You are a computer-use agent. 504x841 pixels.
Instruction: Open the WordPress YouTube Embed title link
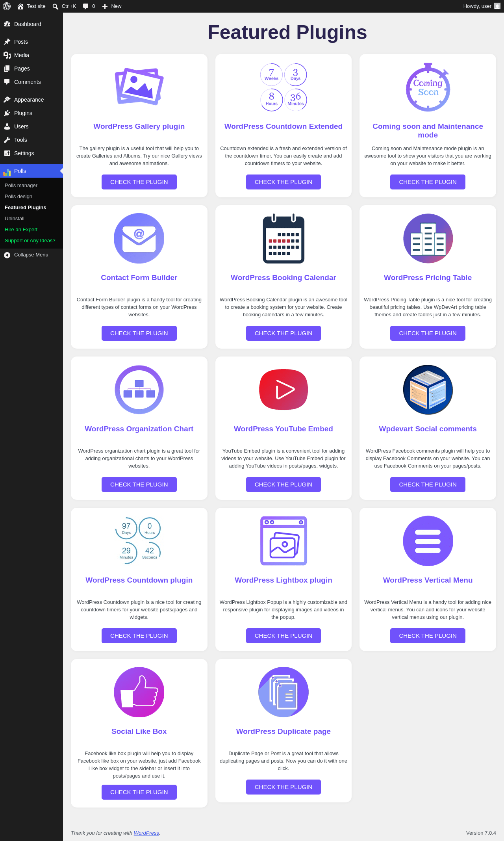click(283, 429)
